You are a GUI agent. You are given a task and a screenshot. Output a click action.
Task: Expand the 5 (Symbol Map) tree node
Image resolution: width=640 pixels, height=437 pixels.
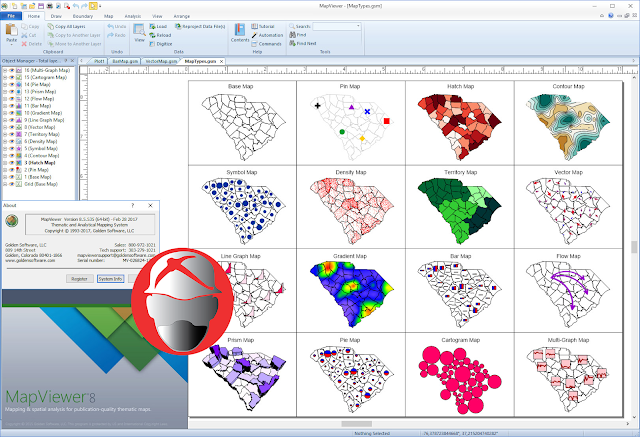point(5,149)
